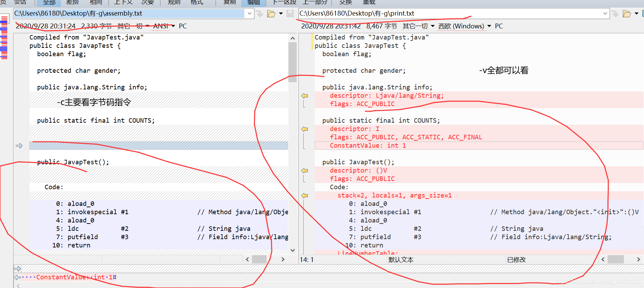Click the left pane PC line-ending label

coord(183,26)
